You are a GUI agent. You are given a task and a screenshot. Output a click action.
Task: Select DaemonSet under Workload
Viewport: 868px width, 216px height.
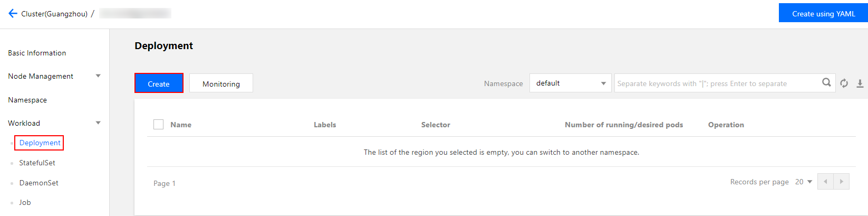point(38,183)
